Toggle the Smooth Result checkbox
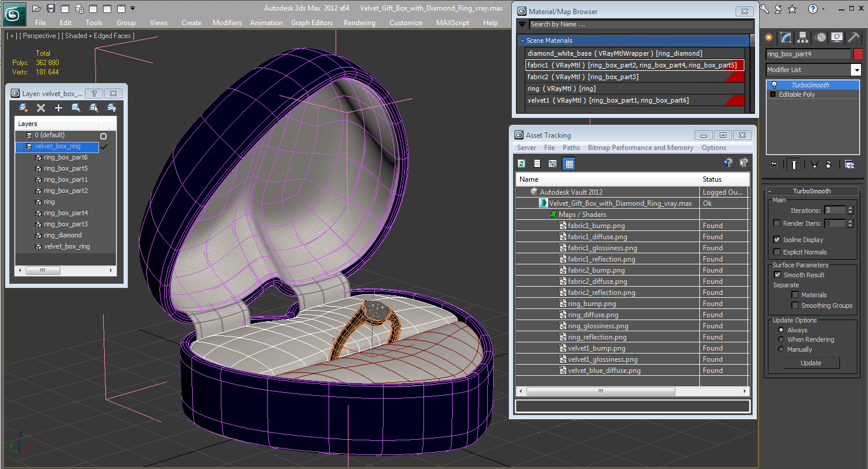Viewport: 868px width, 469px height. [777, 275]
